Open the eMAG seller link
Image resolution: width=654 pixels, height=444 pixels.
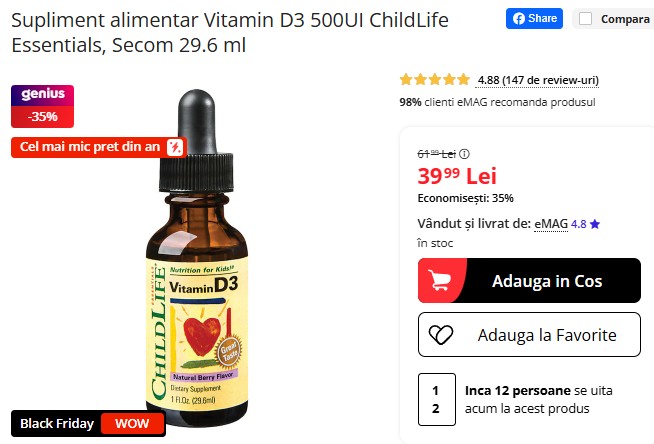point(551,224)
